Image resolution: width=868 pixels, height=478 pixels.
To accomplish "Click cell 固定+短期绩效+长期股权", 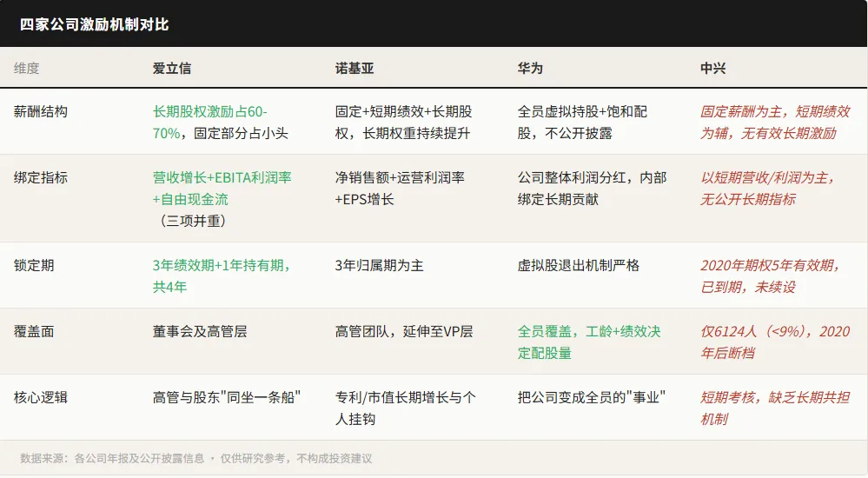I will (403, 123).
